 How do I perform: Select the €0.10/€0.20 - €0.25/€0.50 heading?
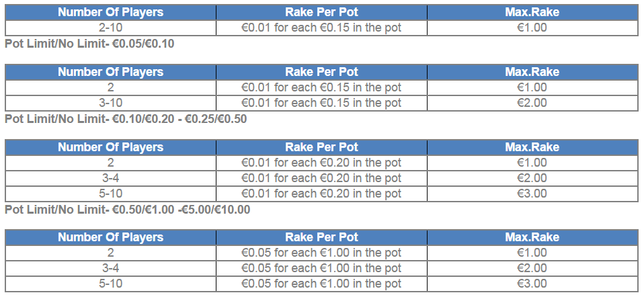(126, 120)
